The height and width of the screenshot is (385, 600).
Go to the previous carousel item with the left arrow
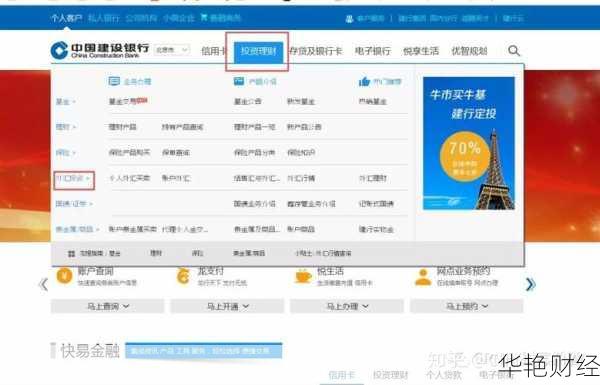[x=44, y=284]
